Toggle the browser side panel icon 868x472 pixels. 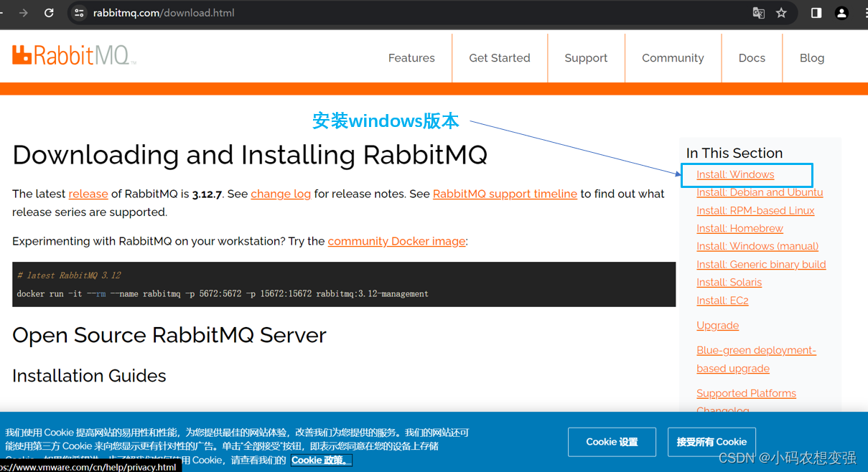coord(816,13)
